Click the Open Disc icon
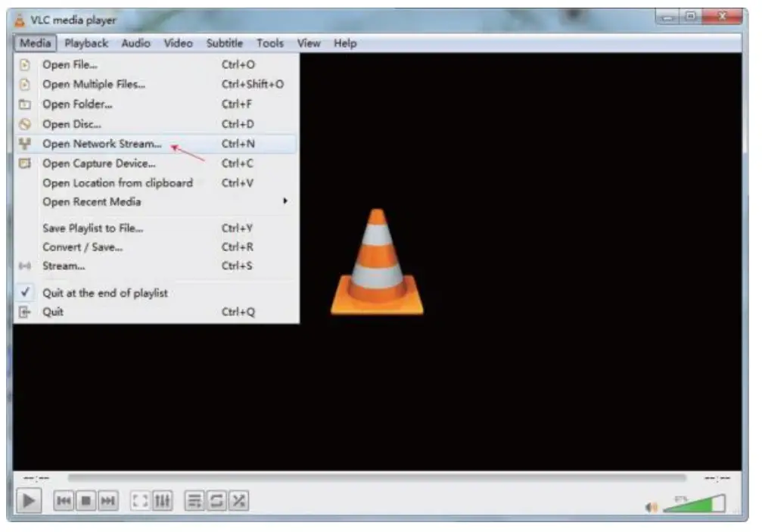The width and height of the screenshot is (762, 532). [x=25, y=124]
